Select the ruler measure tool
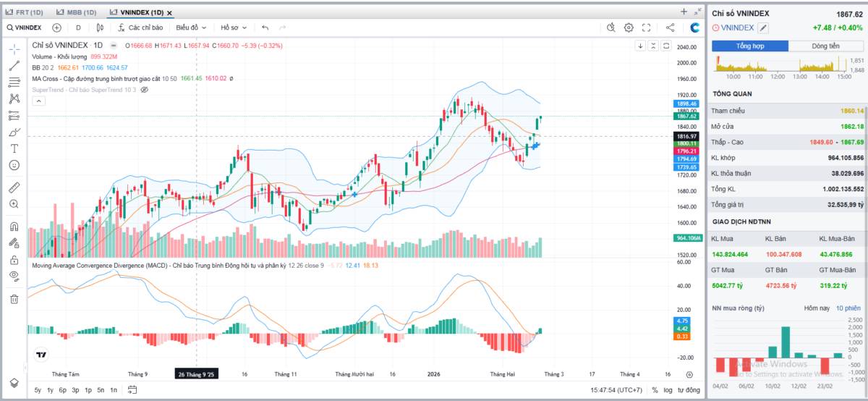Viewport: 868px width, 401px height. 14,187
